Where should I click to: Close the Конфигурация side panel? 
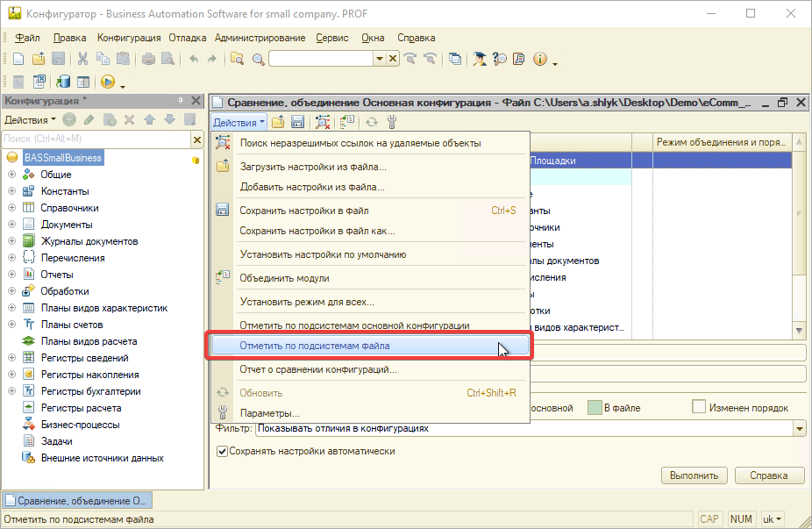(194, 102)
